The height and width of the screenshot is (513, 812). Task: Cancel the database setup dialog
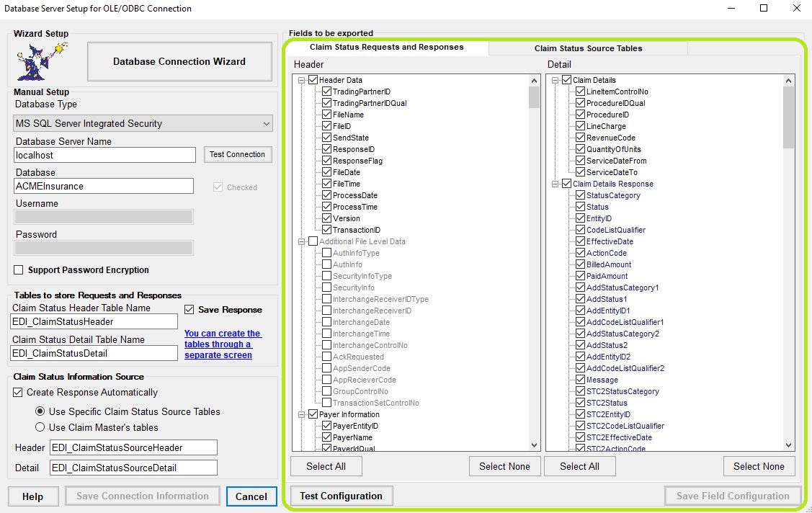click(x=251, y=496)
